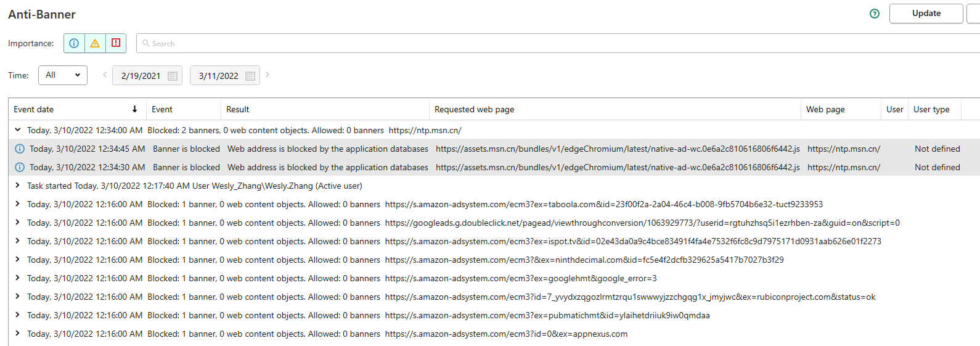This screenshot has height=346, width=980.
Task: Click into the Search field
Action: point(555,43)
